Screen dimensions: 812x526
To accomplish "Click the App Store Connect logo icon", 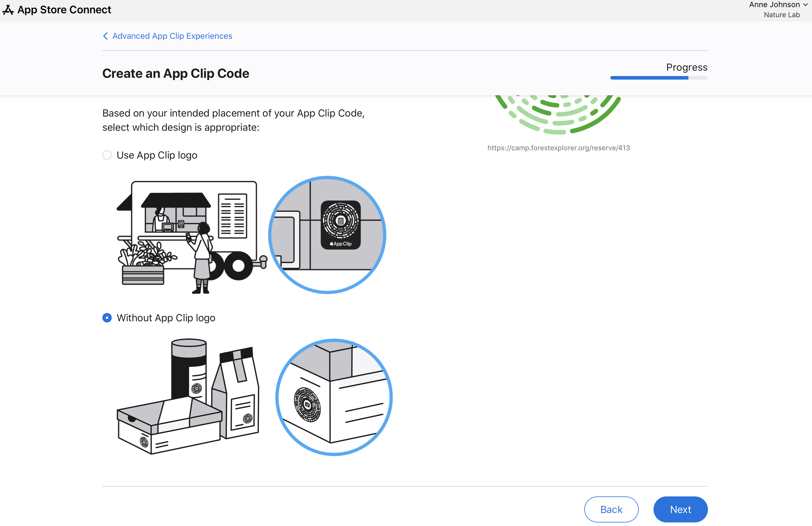I will [x=8, y=10].
